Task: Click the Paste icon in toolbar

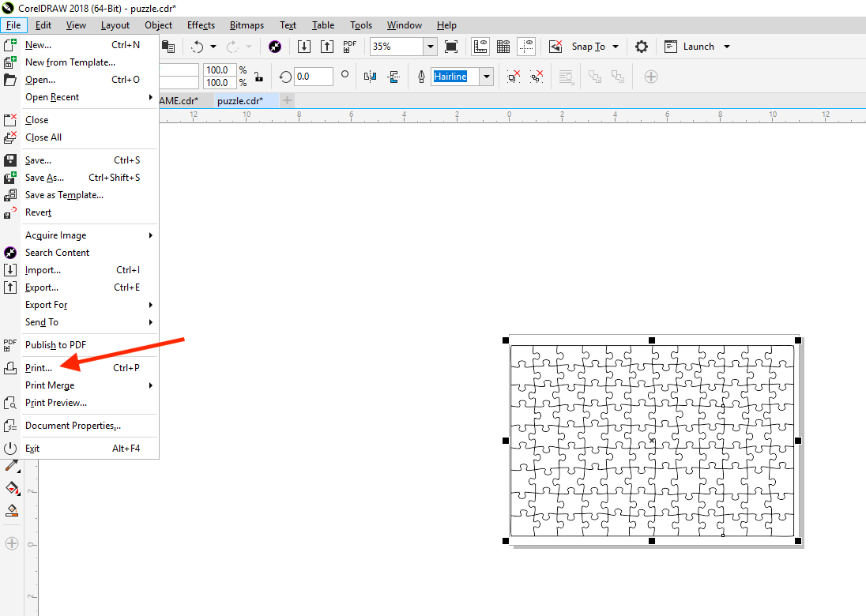Action: click(x=168, y=47)
